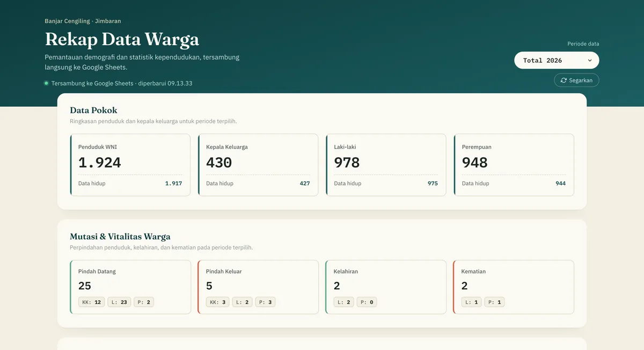Click the Laki-laki value 978

pyautogui.click(x=347, y=162)
